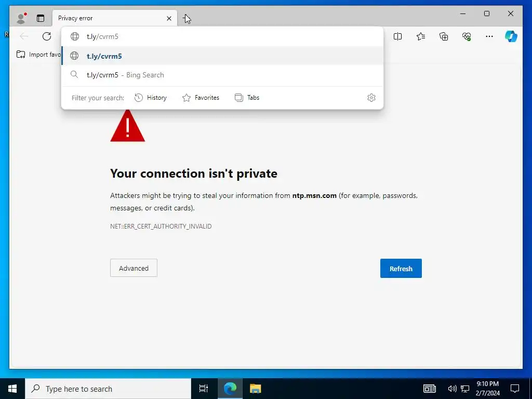Click the blue Refresh button

(x=401, y=269)
